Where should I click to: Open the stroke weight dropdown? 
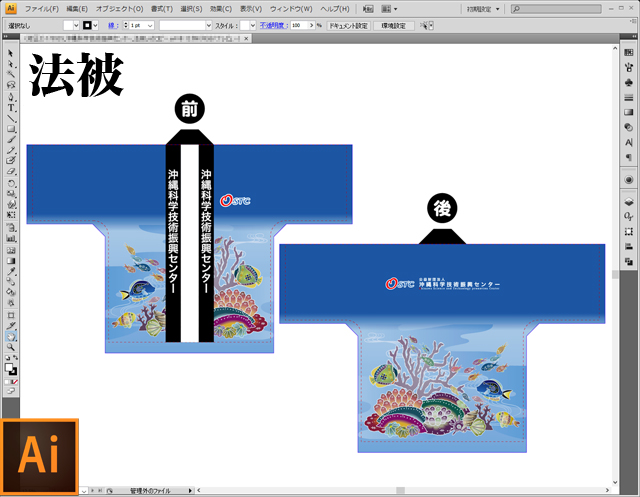pos(150,25)
